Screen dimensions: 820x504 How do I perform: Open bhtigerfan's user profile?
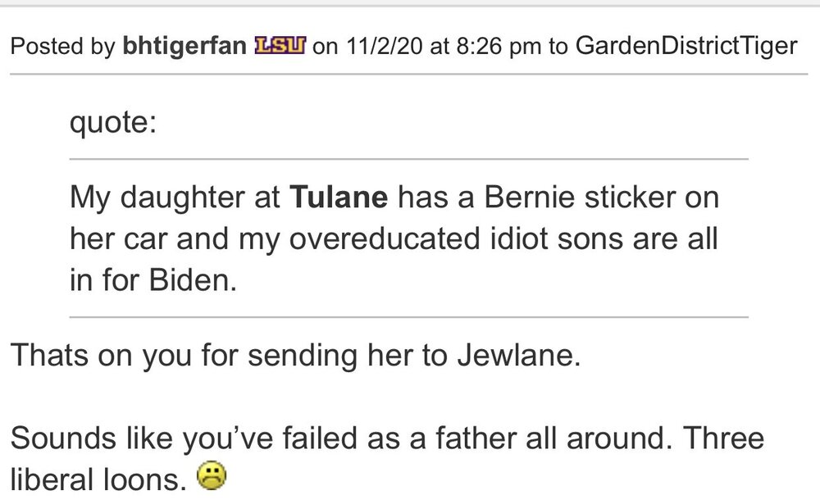[183, 46]
